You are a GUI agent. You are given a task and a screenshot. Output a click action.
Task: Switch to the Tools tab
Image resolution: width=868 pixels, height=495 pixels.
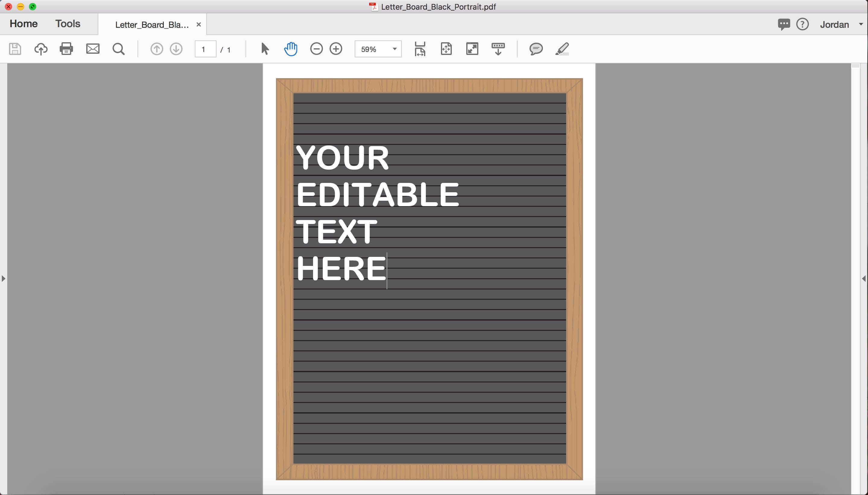pos(67,24)
